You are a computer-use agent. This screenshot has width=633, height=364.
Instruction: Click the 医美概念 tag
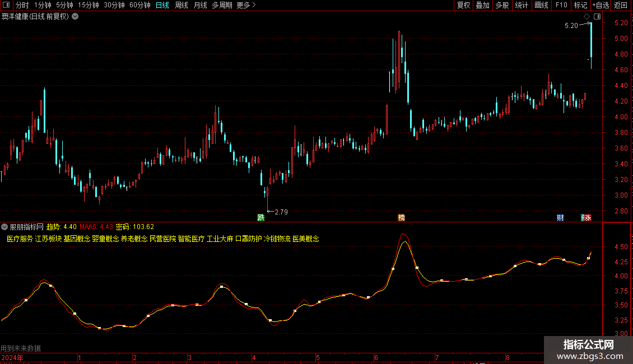[306, 239]
